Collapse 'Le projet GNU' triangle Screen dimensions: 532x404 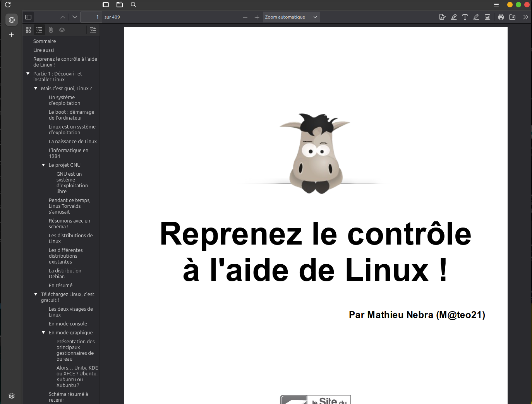[x=43, y=165]
